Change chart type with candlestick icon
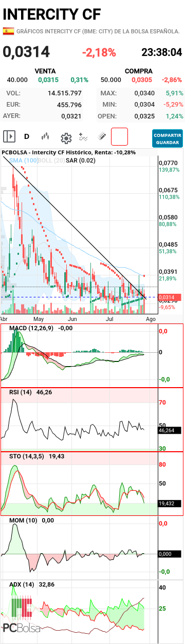This screenshot has height=644, width=185. 45,137
